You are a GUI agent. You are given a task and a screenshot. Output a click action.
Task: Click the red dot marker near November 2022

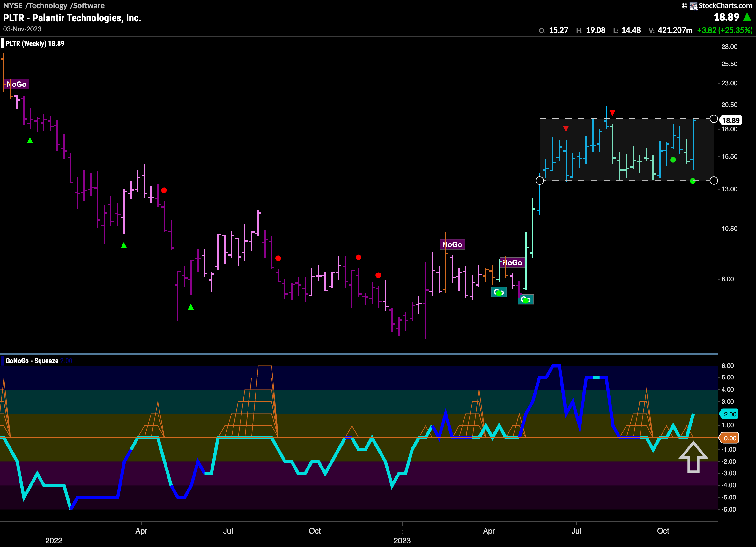pyautogui.click(x=358, y=258)
